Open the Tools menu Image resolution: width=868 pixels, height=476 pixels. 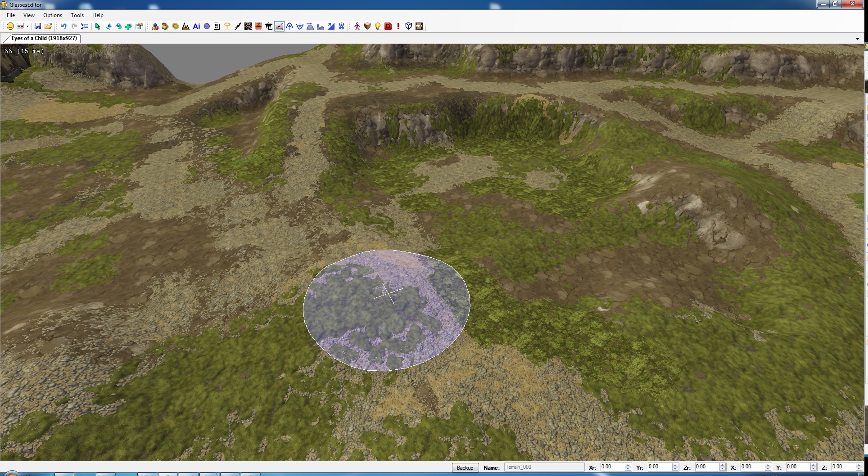click(x=77, y=15)
